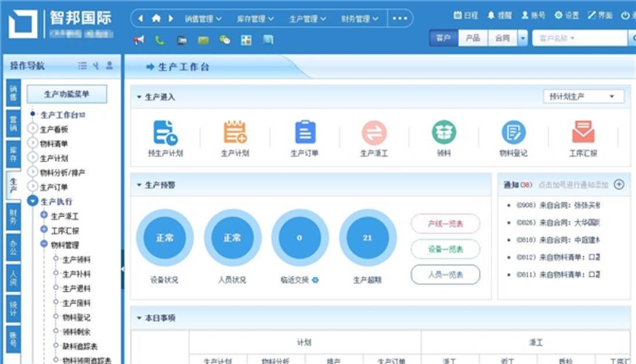Viewport: 636px width, 364px height.
Task: Click the 生产功能菜单 button
Action: [67, 94]
